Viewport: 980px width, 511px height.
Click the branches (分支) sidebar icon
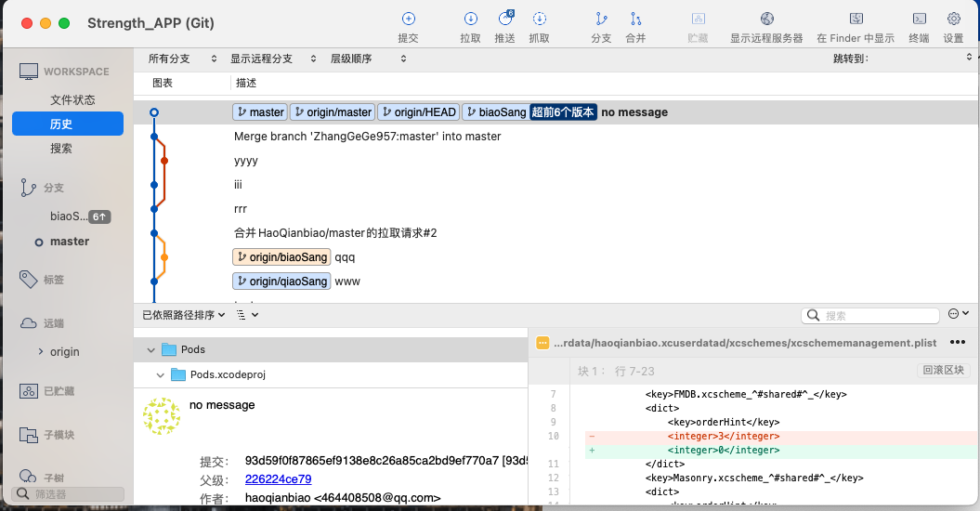pyautogui.click(x=28, y=188)
